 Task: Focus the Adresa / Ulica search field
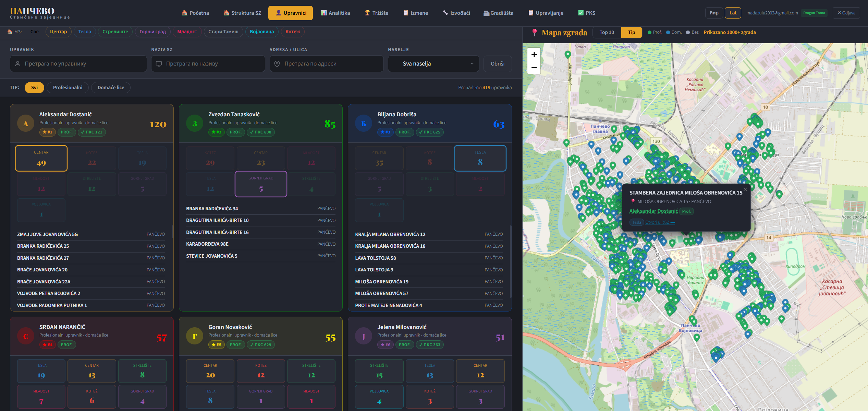[x=327, y=64]
